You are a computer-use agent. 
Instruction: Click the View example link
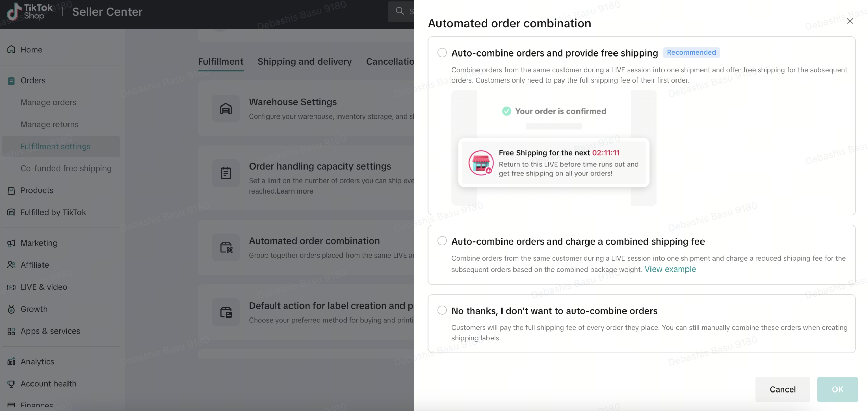(670, 269)
